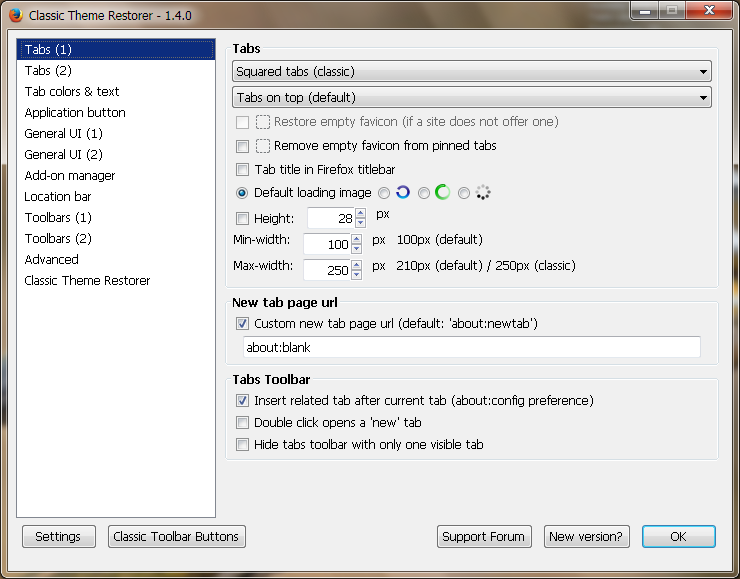The image size is (740, 579).
Task: Open Add-on manager category
Action: tap(116, 176)
